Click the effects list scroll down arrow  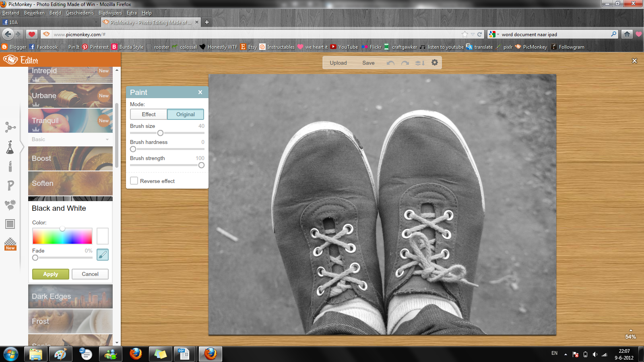tap(117, 343)
